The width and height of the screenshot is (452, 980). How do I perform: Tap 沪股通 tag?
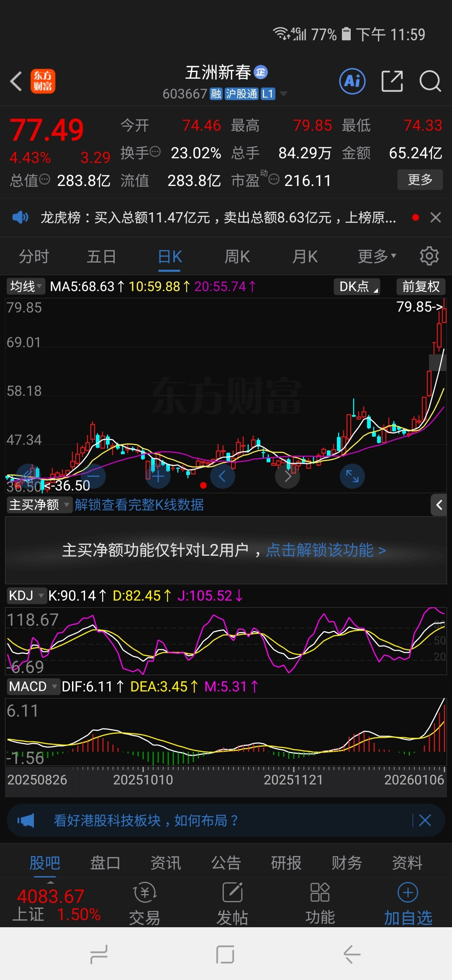241,94
